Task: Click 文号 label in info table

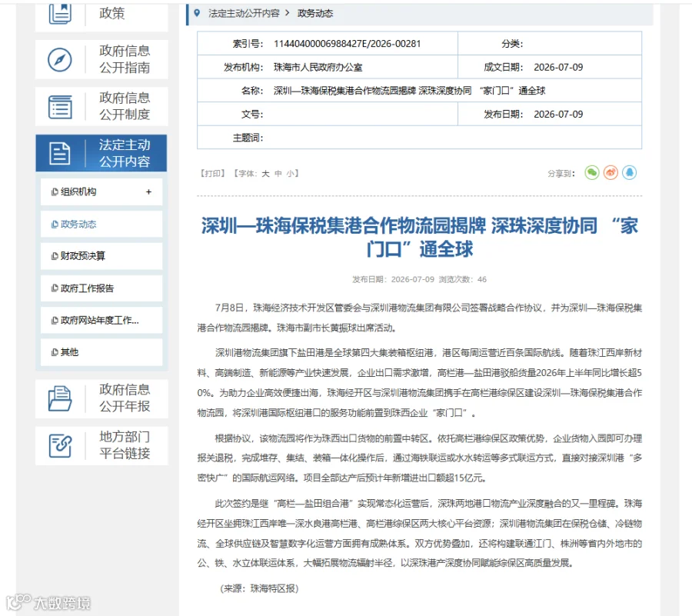Action: [252, 115]
